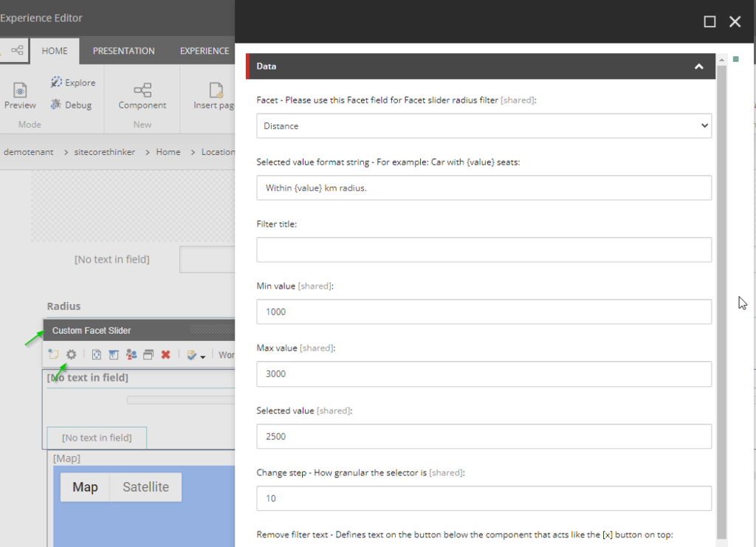This screenshot has height=547, width=756.
Task: Click the Debug mode icon
Action: click(55, 105)
